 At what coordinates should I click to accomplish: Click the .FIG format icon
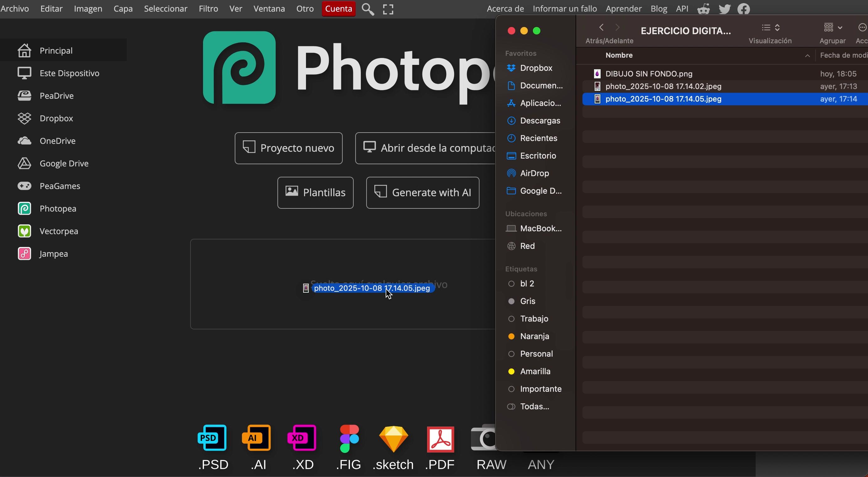point(349,438)
